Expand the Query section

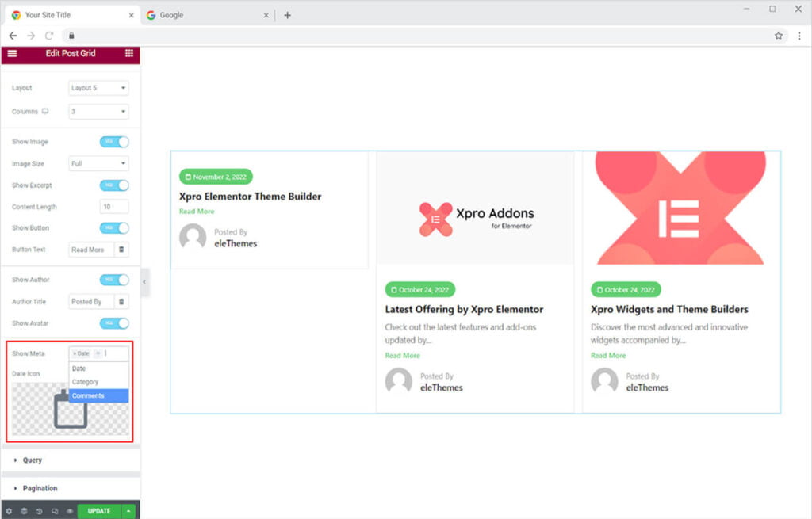point(33,460)
